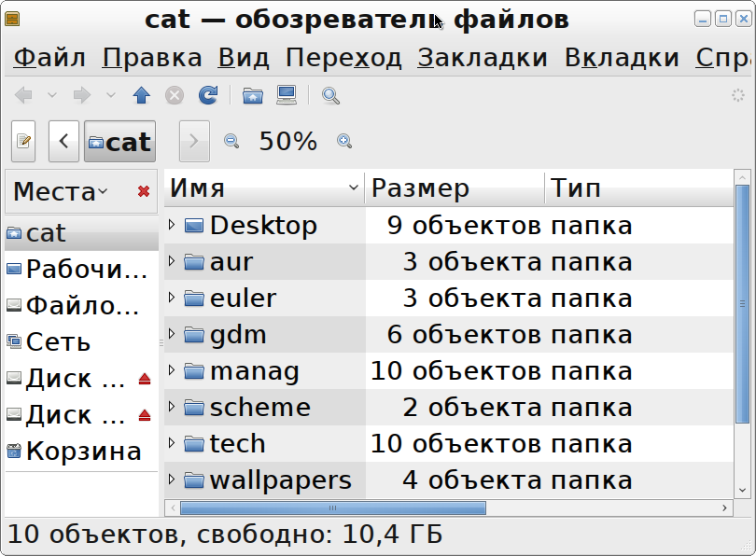This screenshot has height=556, width=756.
Task: Open the home folder via toolbar icon
Action: tap(252, 95)
